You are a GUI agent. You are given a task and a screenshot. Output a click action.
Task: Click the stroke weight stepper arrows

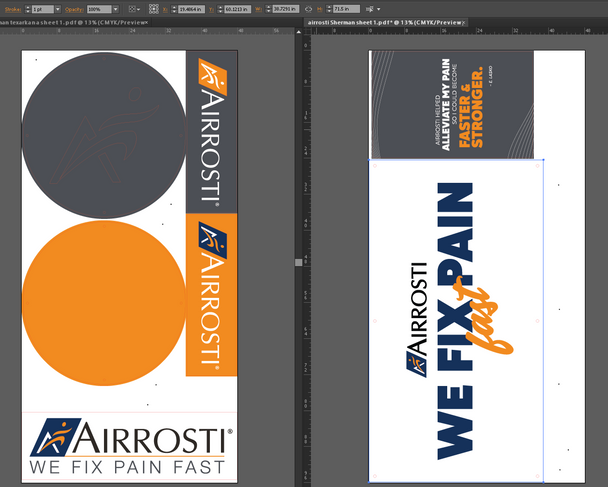coord(27,9)
